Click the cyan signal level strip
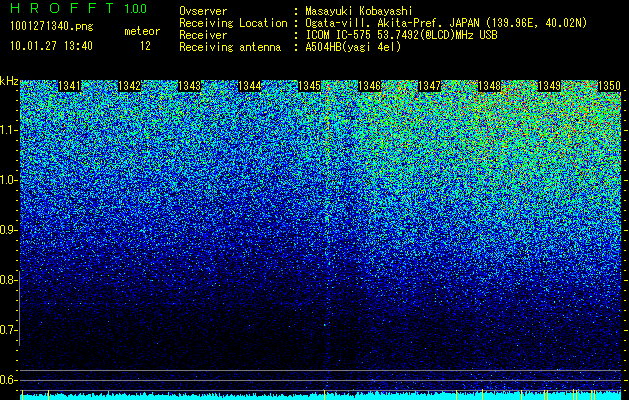The height and width of the screenshot is (400, 629). (x=320, y=396)
